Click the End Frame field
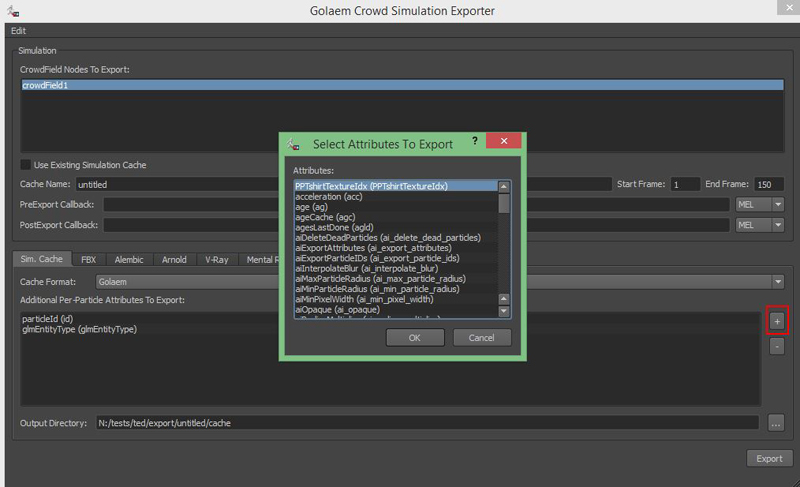800x487 pixels. [769, 184]
